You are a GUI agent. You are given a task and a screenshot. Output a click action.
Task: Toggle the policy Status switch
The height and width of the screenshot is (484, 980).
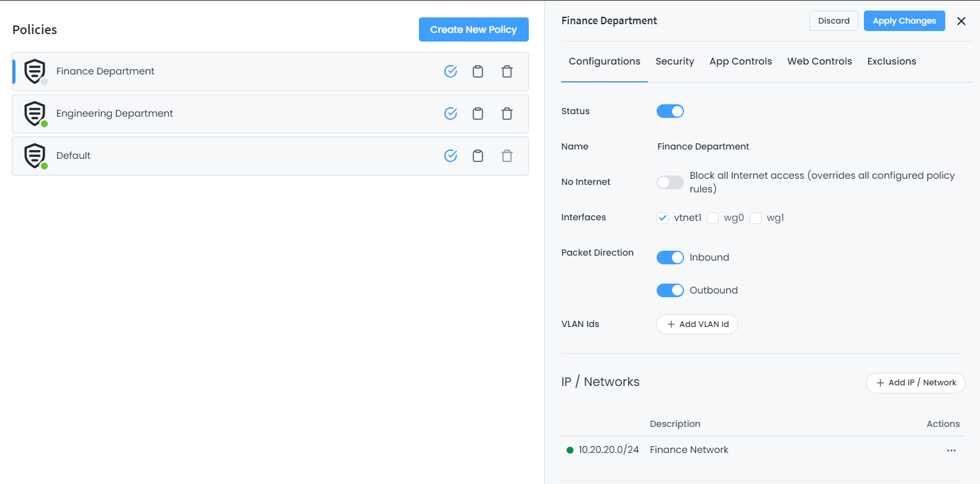pyautogui.click(x=670, y=111)
